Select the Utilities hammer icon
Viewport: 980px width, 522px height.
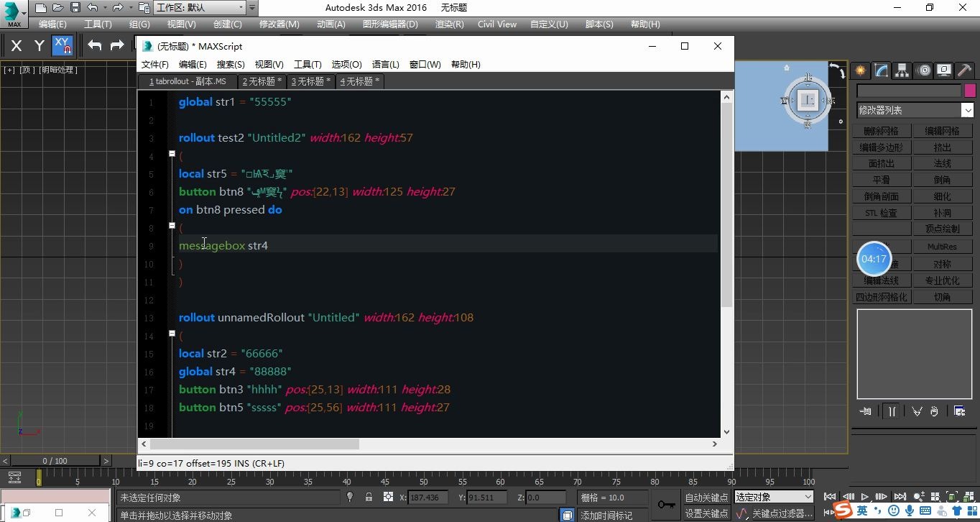pos(965,70)
